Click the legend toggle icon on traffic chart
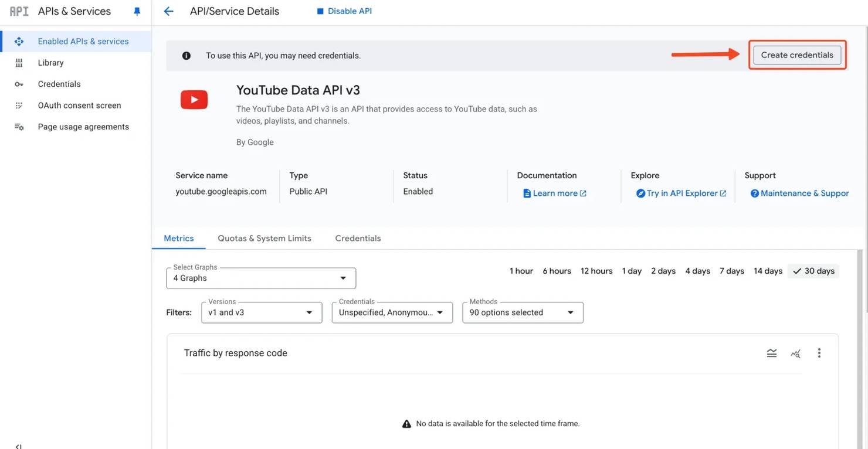The image size is (868, 449). [x=772, y=353]
